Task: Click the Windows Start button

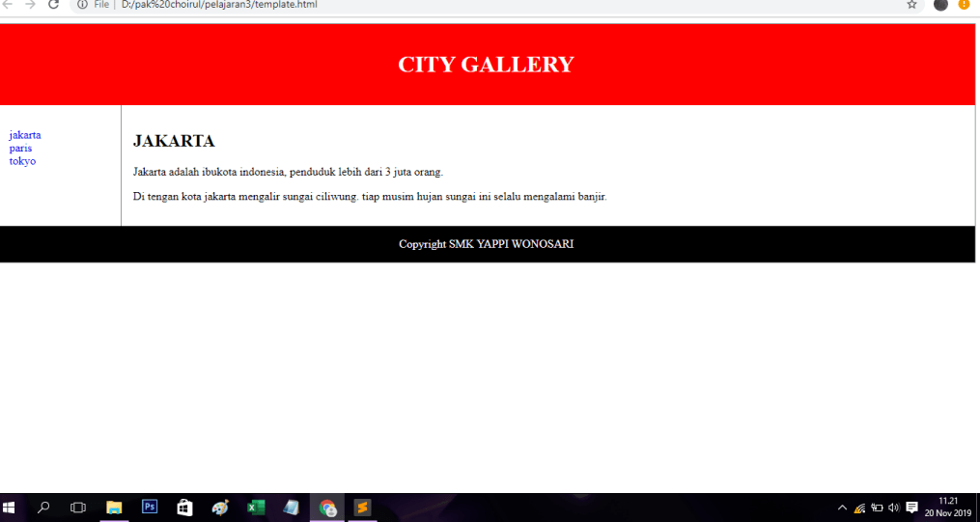Action: pyautogui.click(x=10, y=508)
